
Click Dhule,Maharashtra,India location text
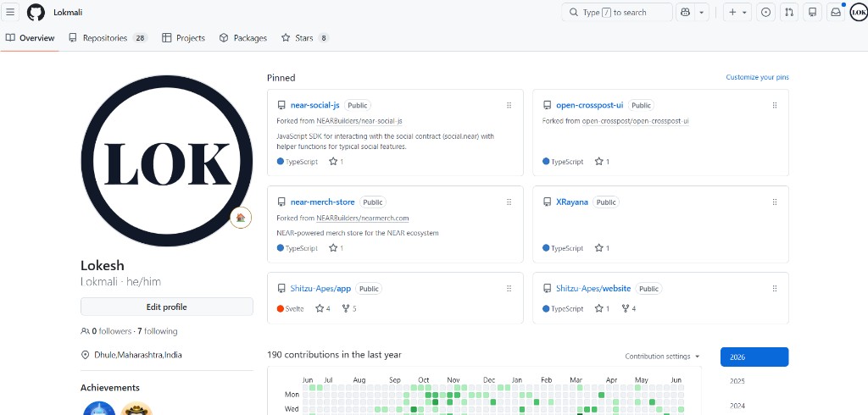[x=138, y=355]
